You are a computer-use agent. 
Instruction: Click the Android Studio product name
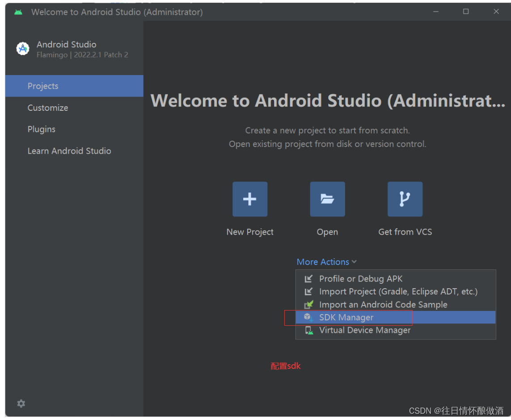pos(67,44)
